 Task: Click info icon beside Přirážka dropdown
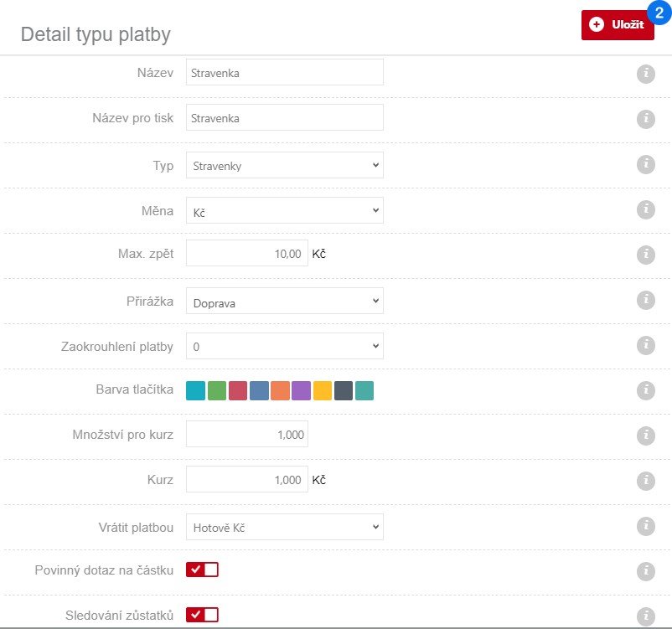click(x=645, y=300)
